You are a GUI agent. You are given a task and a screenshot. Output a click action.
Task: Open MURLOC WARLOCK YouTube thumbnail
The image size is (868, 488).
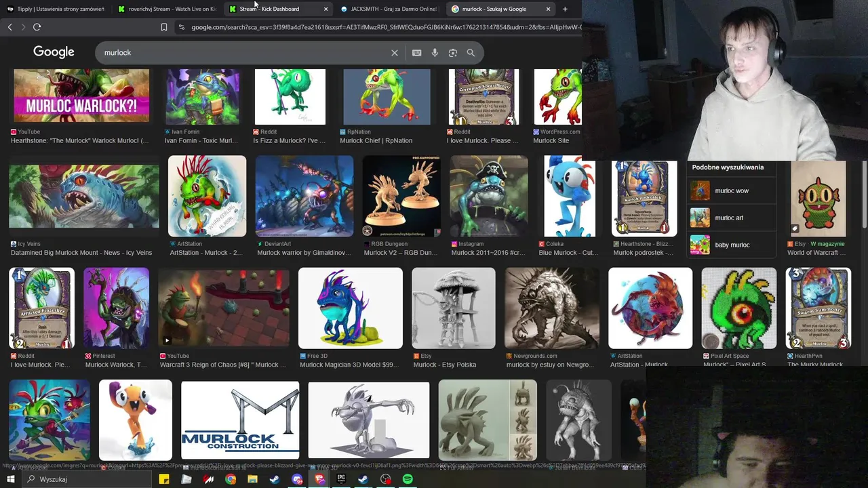point(81,96)
